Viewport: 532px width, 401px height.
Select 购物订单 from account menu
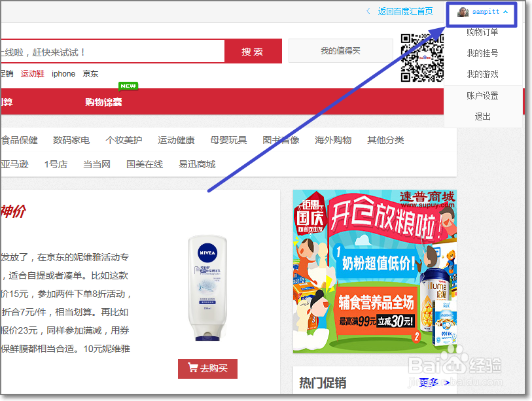coord(482,32)
